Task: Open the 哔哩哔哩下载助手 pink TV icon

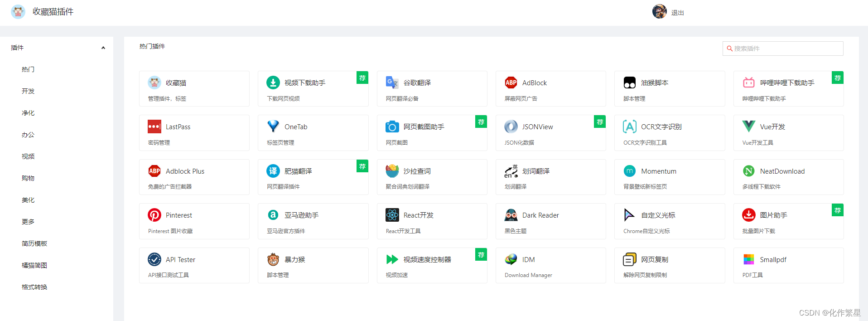Action: [x=749, y=83]
